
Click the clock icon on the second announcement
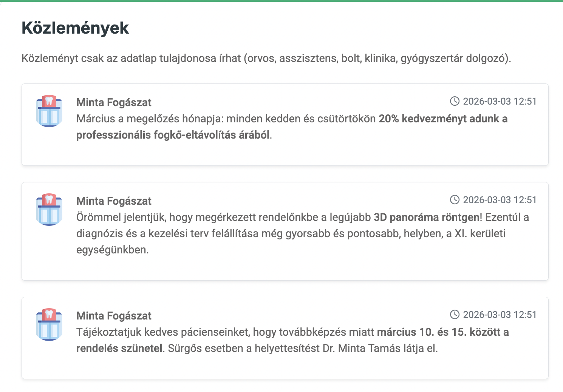pyautogui.click(x=455, y=200)
